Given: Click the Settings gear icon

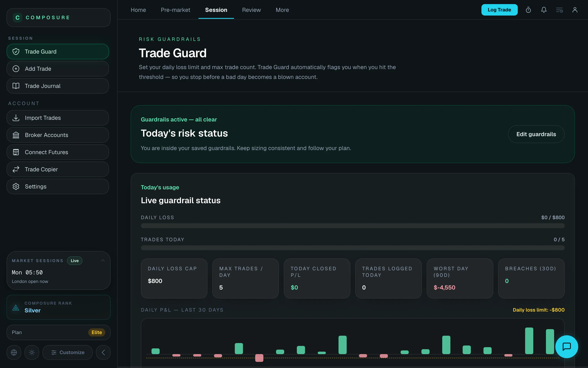Looking at the screenshot, I should (x=16, y=186).
